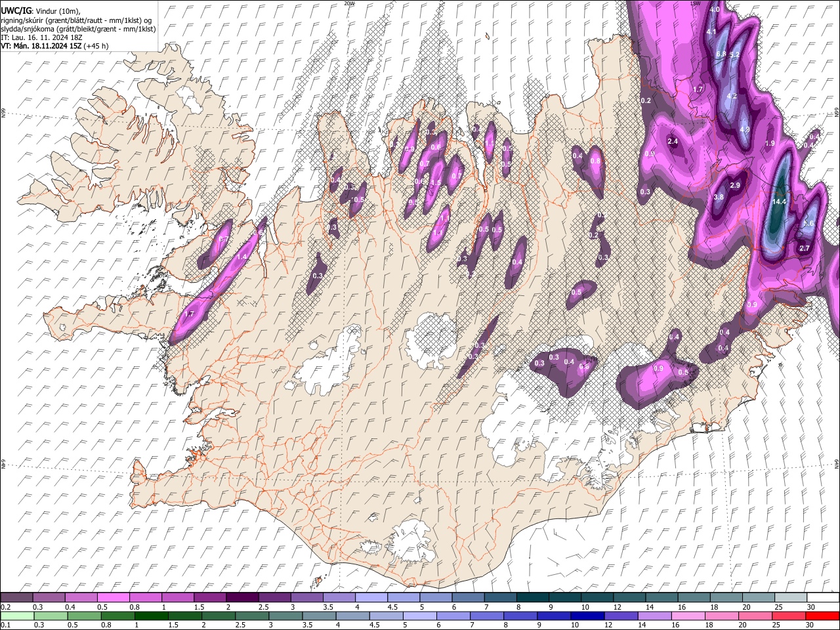Click the 3.8 precipitation label
The image size is (840, 630).
click(x=719, y=197)
